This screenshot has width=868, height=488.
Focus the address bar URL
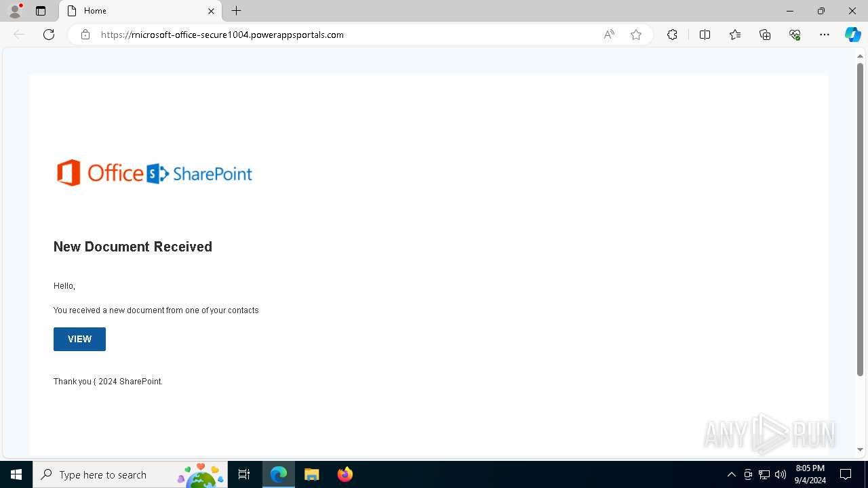pyautogui.click(x=222, y=35)
